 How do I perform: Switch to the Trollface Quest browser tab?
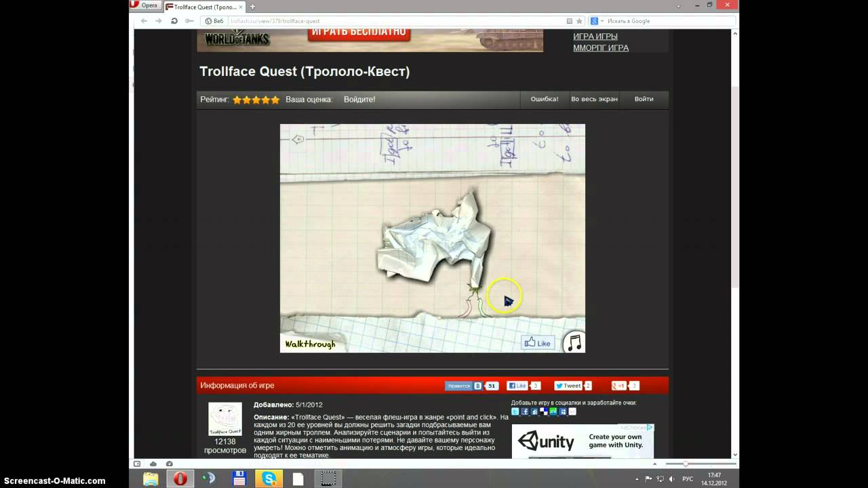coord(203,6)
